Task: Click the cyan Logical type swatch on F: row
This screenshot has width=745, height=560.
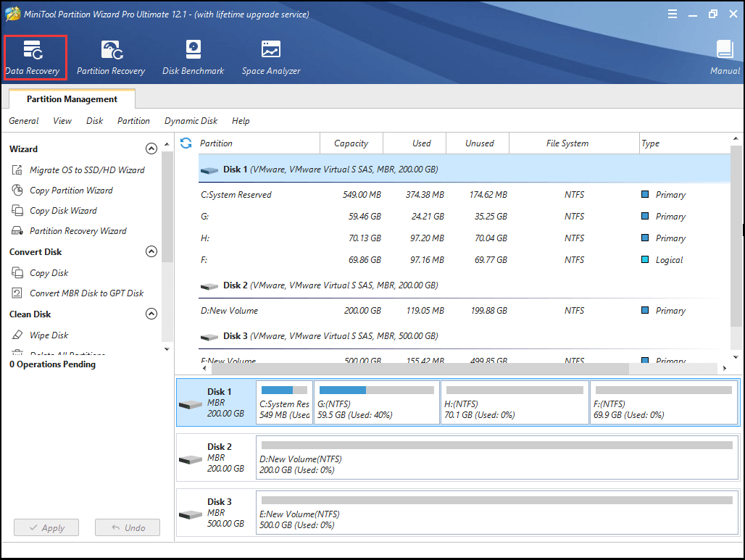Action: point(645,259)
